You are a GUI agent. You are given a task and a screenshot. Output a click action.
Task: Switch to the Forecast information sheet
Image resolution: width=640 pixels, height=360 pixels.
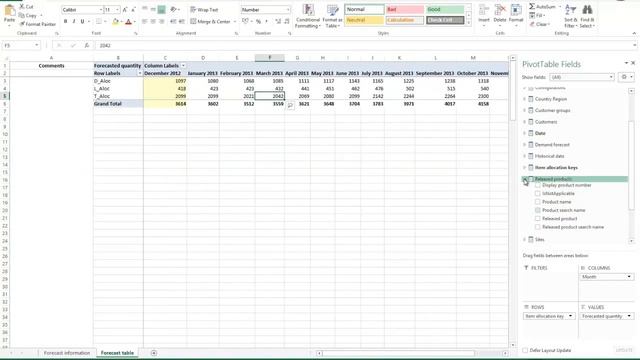tap(67, 353)
